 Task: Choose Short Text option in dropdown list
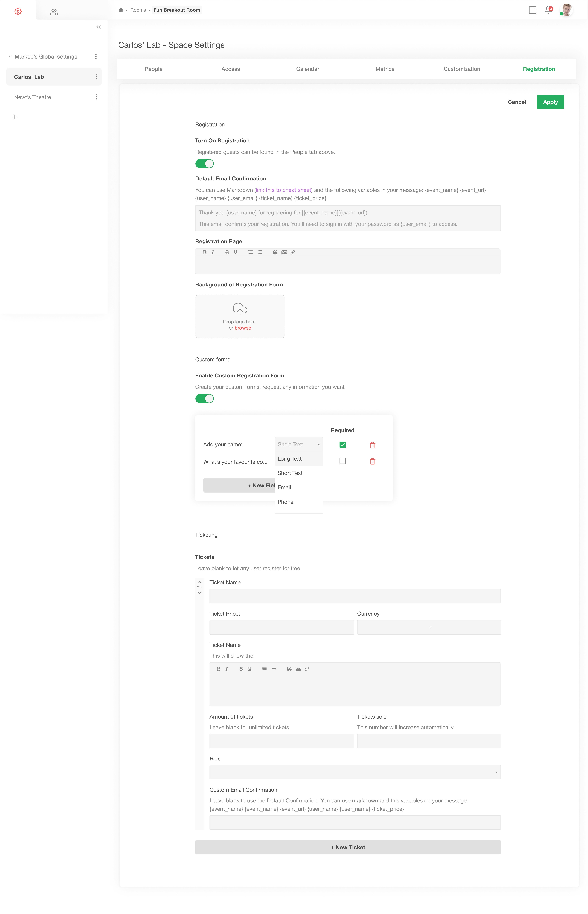tap(299, 473)
